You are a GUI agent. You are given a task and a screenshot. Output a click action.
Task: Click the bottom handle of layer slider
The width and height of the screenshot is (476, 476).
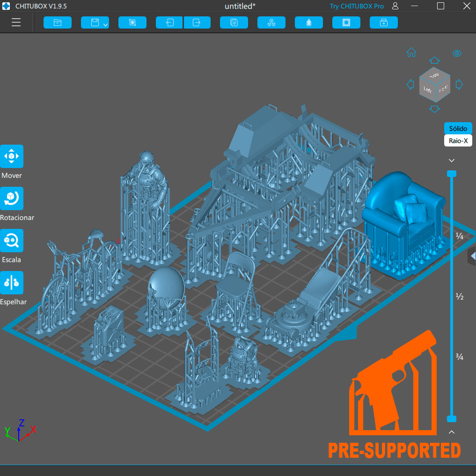[x=452, y=419]
